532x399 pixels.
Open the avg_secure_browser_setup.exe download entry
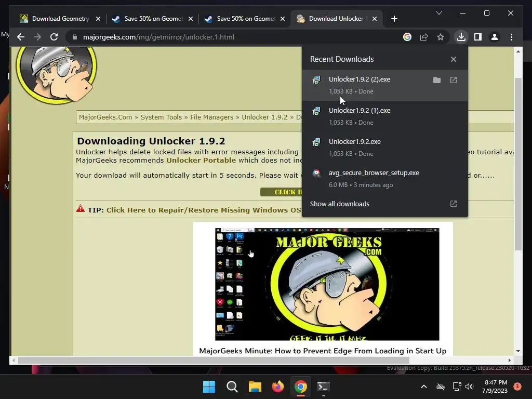point(385,179)
